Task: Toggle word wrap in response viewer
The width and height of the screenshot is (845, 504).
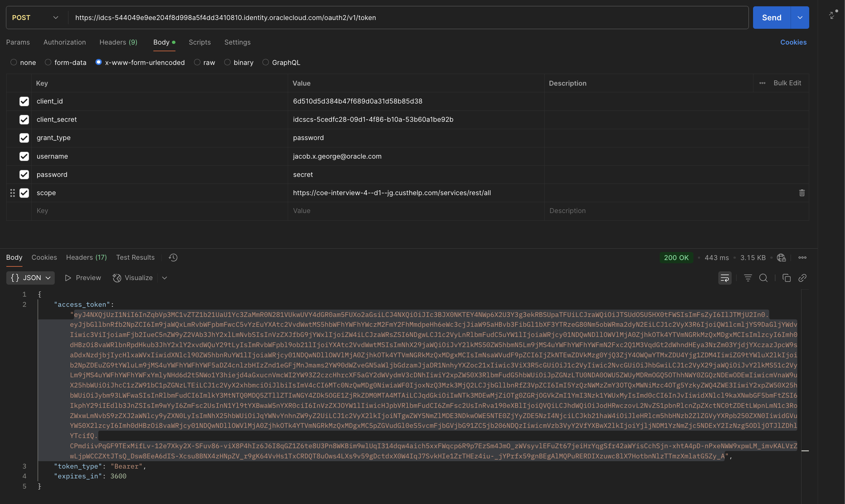Action: tap(725, 278)
